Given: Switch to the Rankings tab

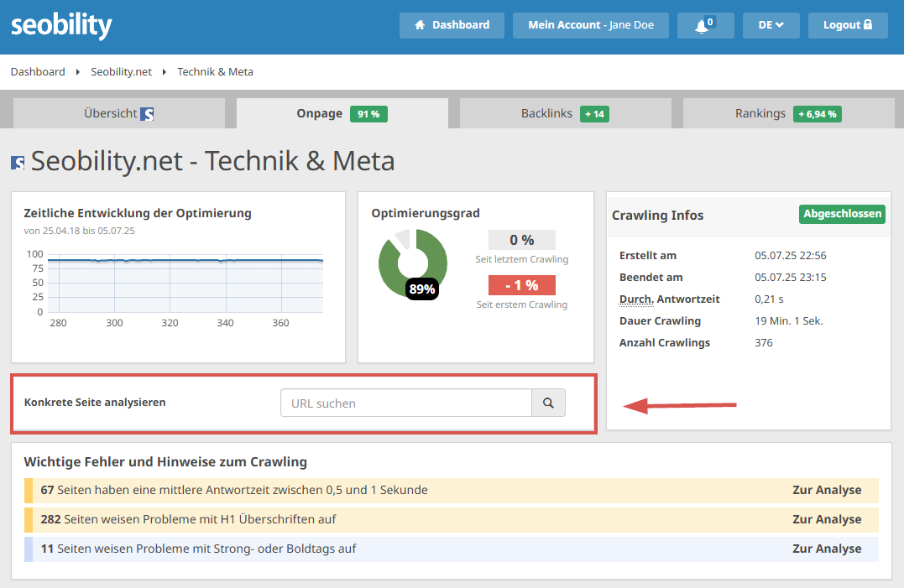Looking at the screenshot, I should point(788,113).
